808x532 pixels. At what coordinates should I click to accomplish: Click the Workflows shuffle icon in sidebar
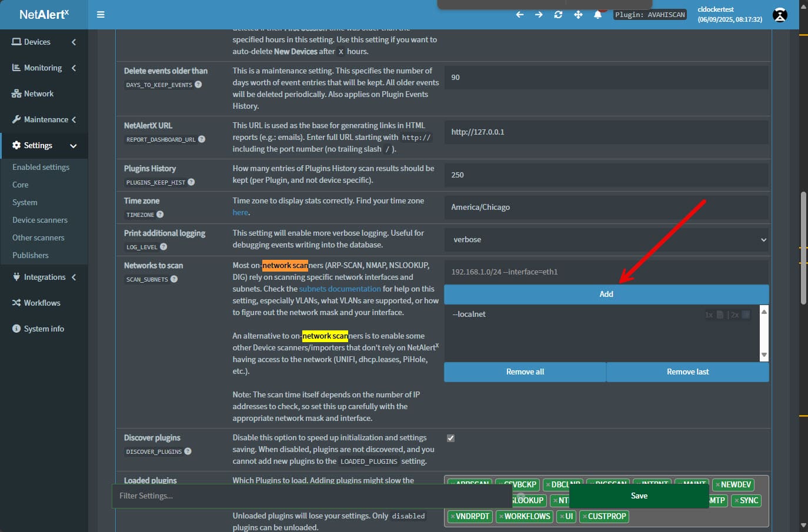click(x=16, y=303)
